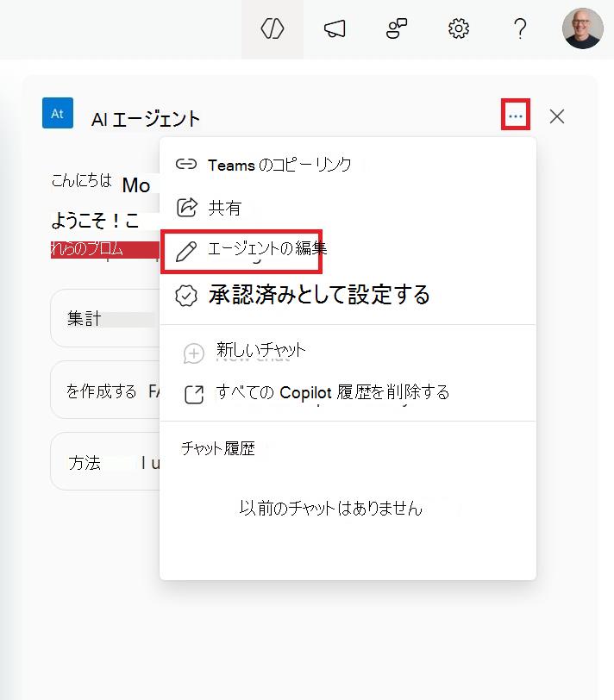Click the open-external arrow icon
Screen dimensions: 614x700
pyautogui.click(x=194, y=394)
